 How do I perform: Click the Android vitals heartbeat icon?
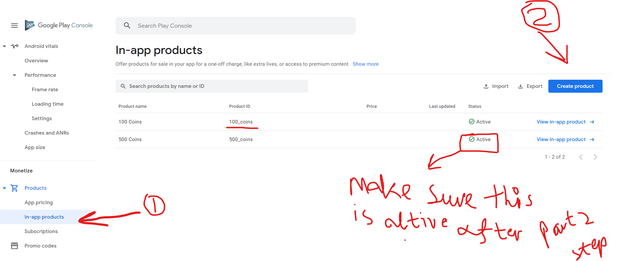click(x=15, y=46)
